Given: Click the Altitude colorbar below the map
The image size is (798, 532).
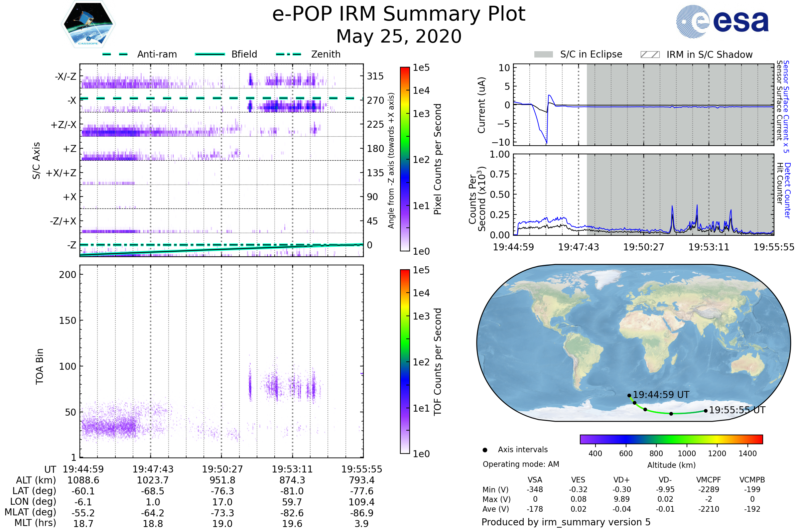Looking at the screenshot, I should tap(671, 439).
